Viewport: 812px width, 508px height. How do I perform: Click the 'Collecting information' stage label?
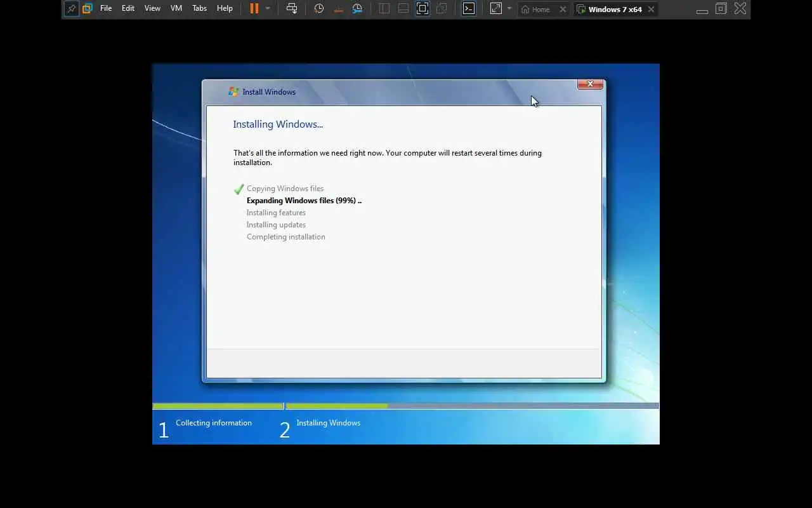point(214,423)
